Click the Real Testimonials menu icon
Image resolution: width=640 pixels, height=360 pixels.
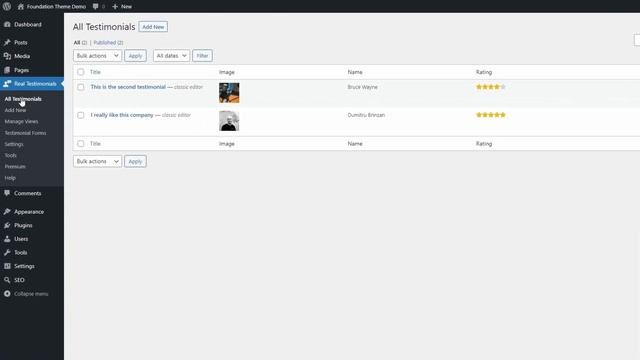coord(7,84)
